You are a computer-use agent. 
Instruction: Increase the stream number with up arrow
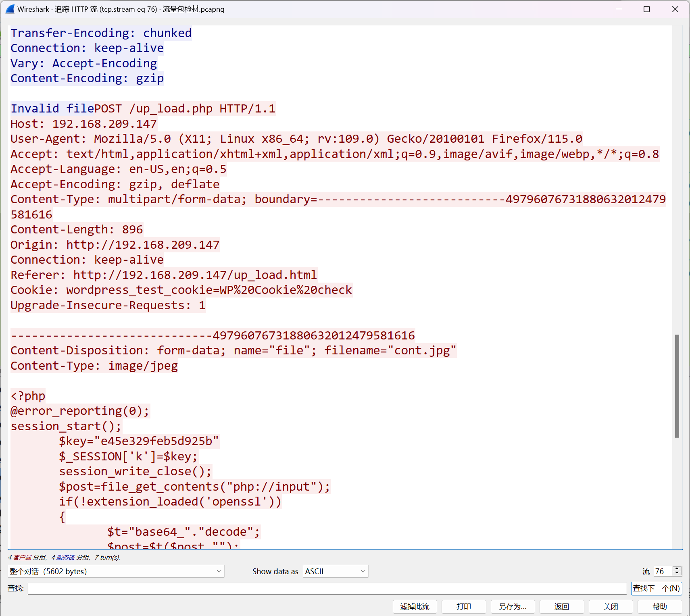pos(677,568)
